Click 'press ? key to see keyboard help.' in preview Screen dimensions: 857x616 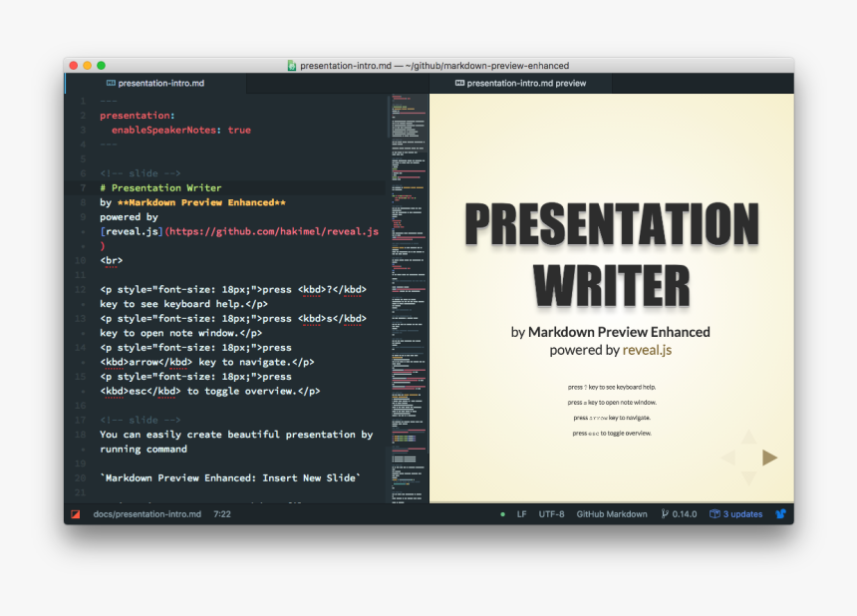[x=612, y=387]
